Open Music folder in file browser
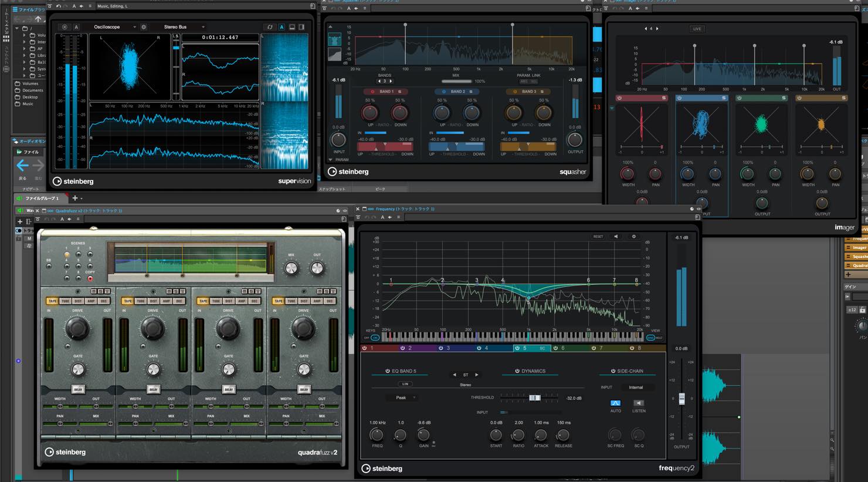 tap(24, 104)
